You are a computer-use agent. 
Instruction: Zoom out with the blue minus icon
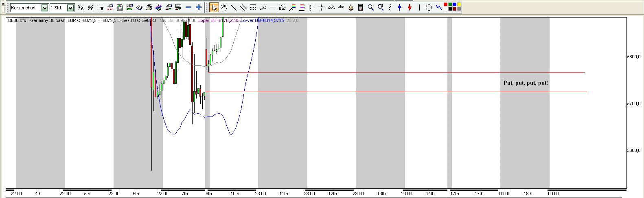click(x=188, y=7)
